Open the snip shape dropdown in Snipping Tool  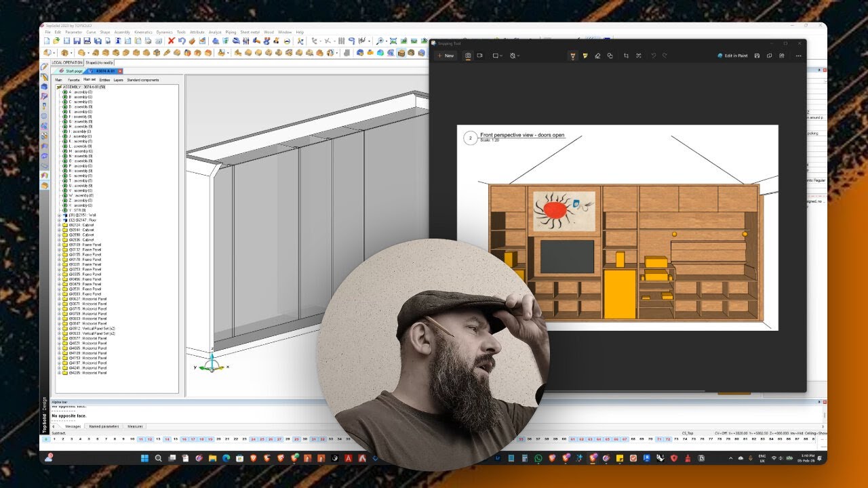point(497,56)
